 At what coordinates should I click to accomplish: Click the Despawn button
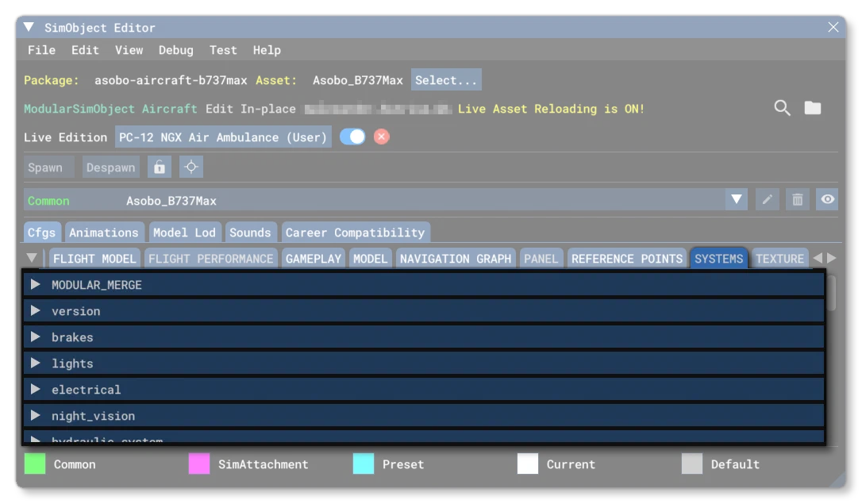coord(110,167)
